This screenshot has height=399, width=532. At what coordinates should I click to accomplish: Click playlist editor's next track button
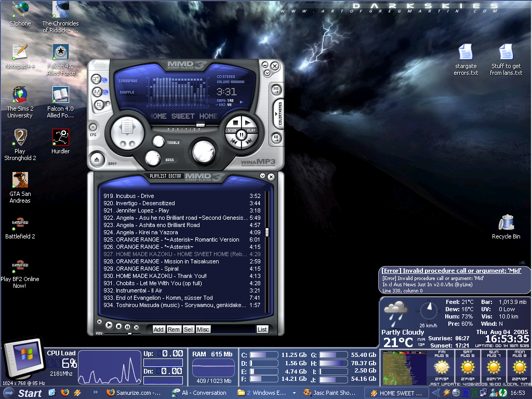[137, 327]
